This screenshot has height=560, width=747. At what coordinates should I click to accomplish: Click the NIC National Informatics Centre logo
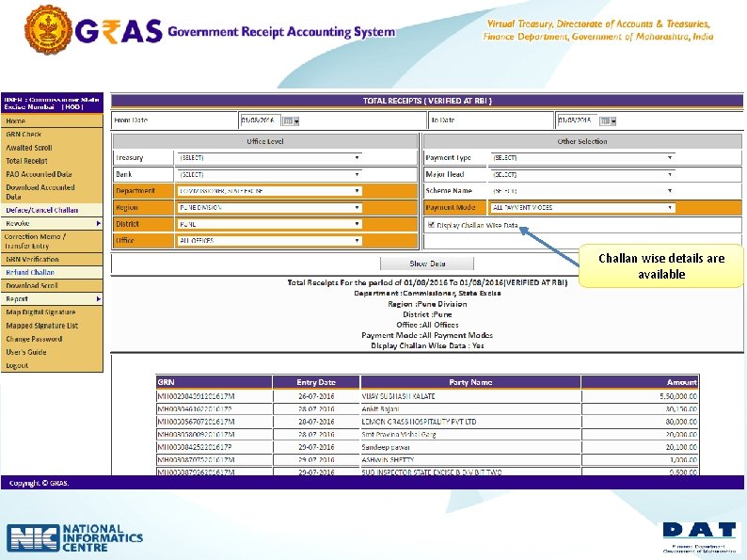pos(75,537)
